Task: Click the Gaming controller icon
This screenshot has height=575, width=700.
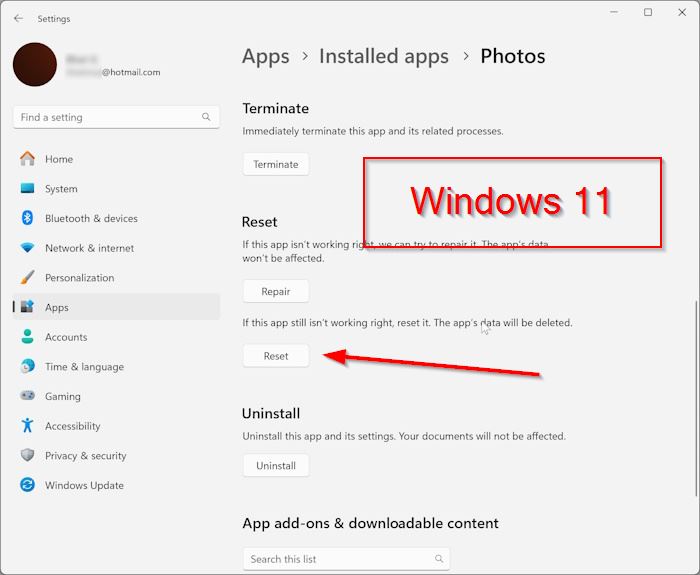Action: (x=27, y=396)
